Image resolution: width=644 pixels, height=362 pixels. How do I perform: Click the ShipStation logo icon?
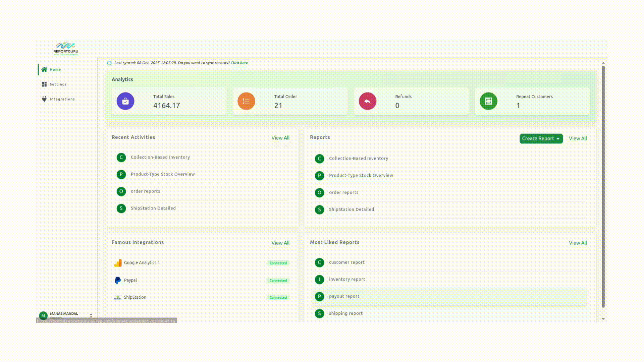tap(118, 298)
